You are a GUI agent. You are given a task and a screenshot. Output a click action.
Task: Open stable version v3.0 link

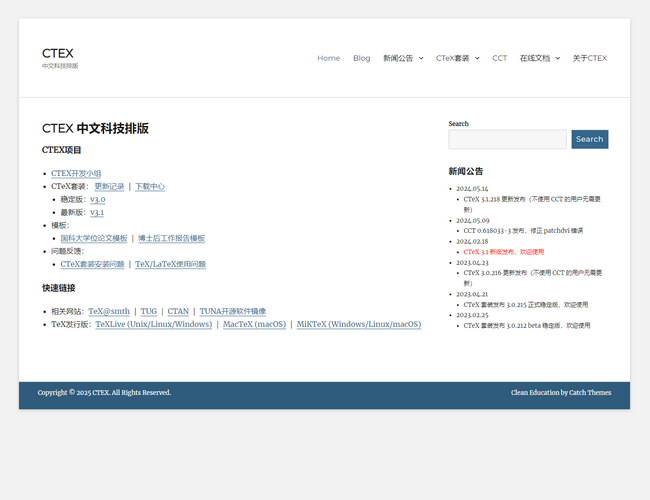click(97, 199)
